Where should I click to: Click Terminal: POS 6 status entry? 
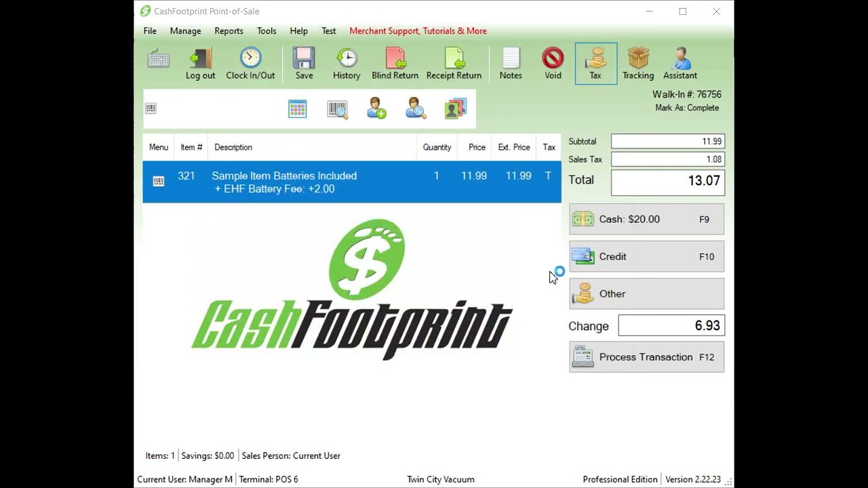click(x=269, y=479)
